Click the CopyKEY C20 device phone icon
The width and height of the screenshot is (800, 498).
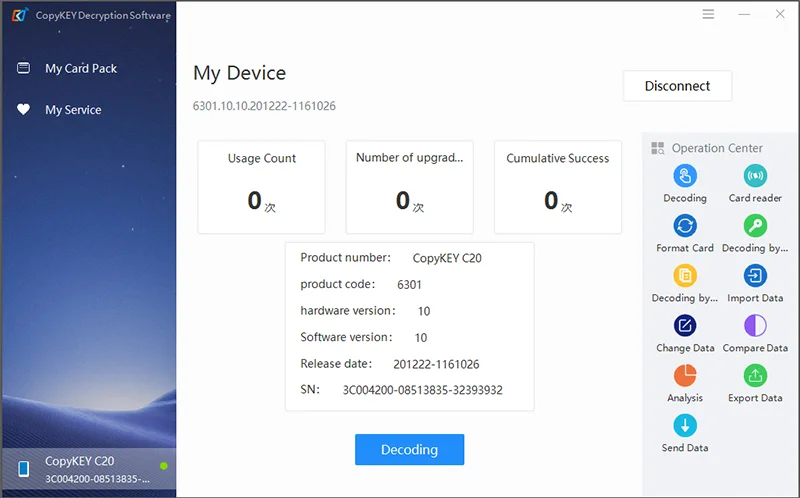[x=23, y=468]
